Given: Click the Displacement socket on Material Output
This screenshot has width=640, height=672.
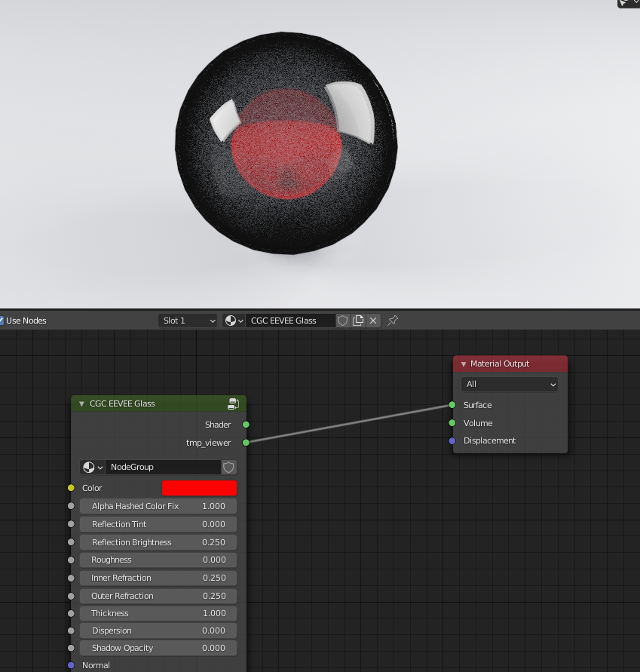Looking at the screenshot, I should coord(452,441).
